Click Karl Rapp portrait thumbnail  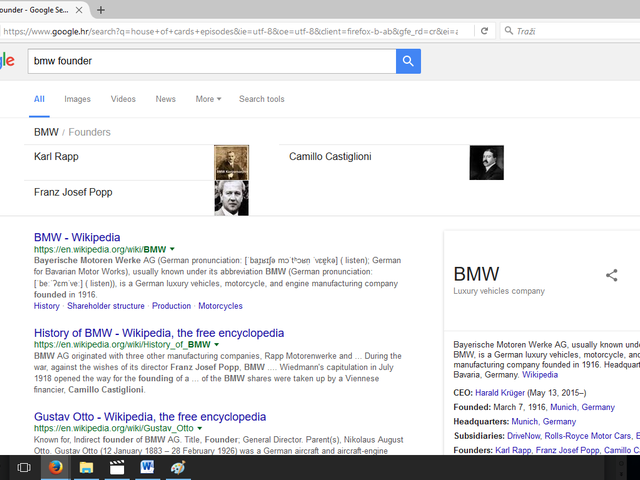pos(231,162)
